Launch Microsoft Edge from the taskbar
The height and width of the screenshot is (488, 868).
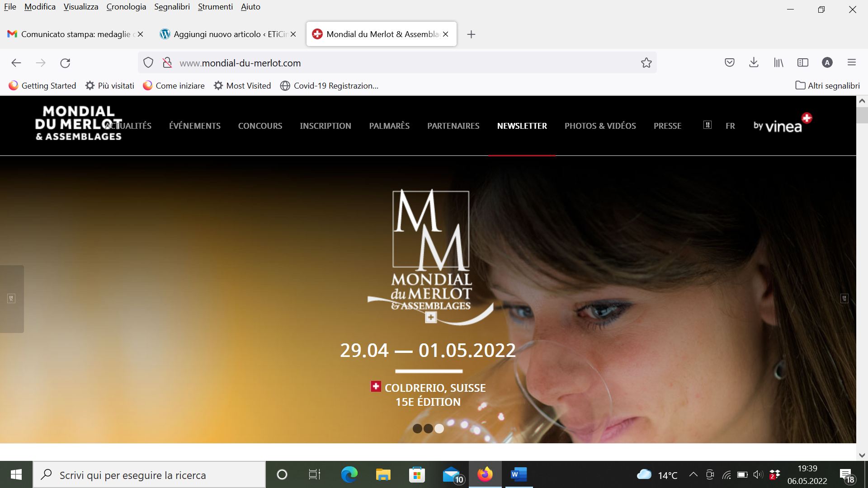[349, 474]
